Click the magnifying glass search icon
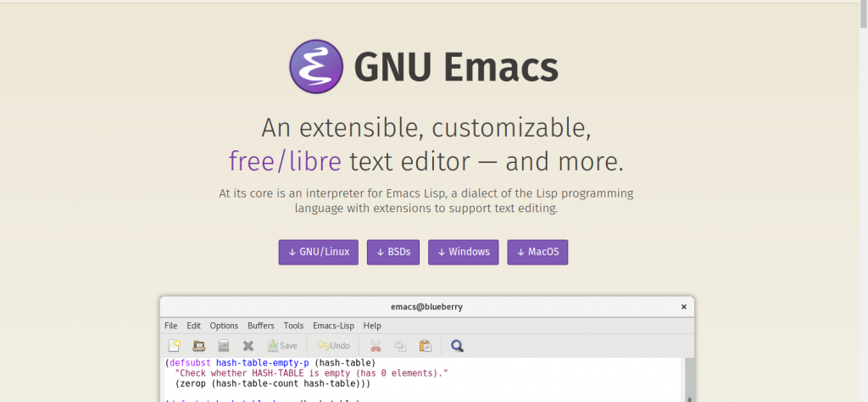The width and height of the screenshot is (868, 402). [457, 345]
